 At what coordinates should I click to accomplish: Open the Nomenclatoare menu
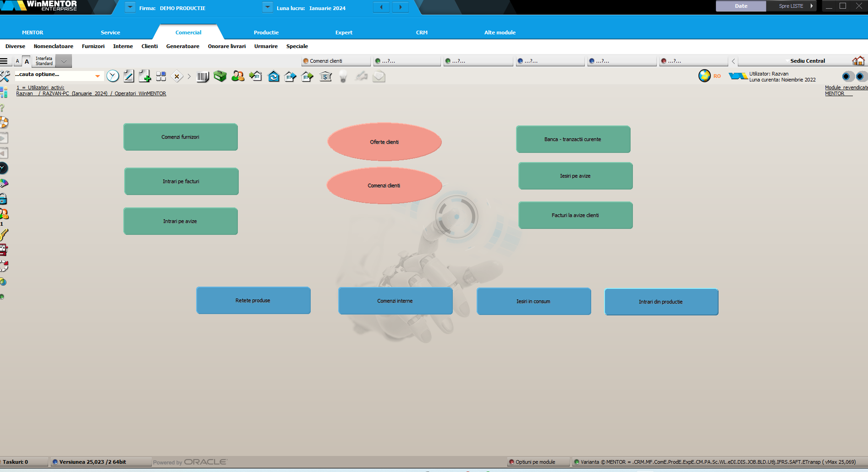(53, 46)
